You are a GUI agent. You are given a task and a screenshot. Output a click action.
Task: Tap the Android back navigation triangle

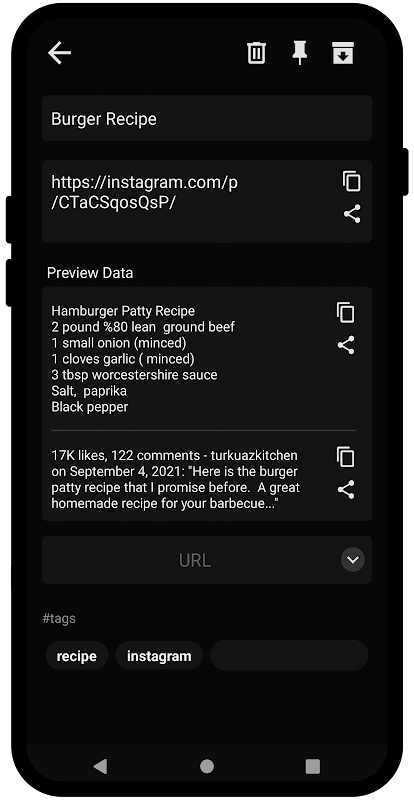(x=101, y=766)
